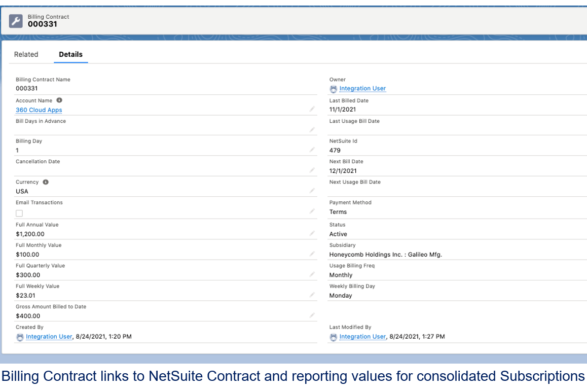Click the Cancellation Date edit pencil
This screenshot has width=587, height=392.
click(312, 170)
